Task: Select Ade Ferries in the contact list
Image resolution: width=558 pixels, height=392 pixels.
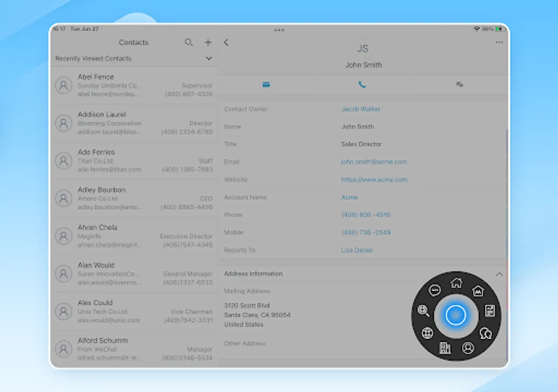Action: tap(134, 161)
